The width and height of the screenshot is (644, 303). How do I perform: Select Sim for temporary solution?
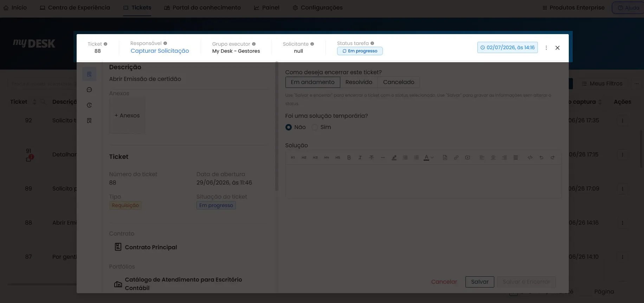click(315, 127)
